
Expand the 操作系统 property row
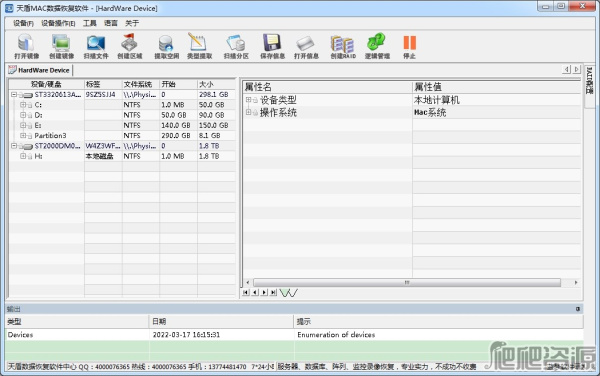[x=248, y=112]
